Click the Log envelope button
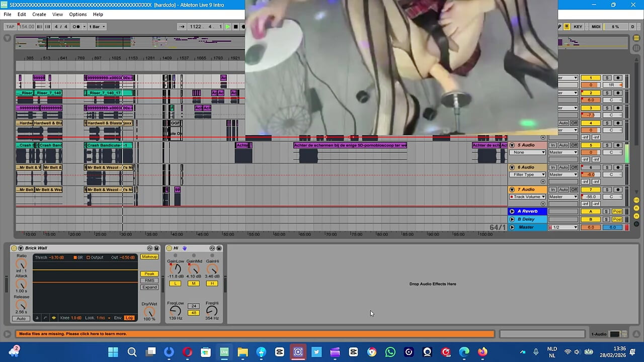 [x=129, y=318]
